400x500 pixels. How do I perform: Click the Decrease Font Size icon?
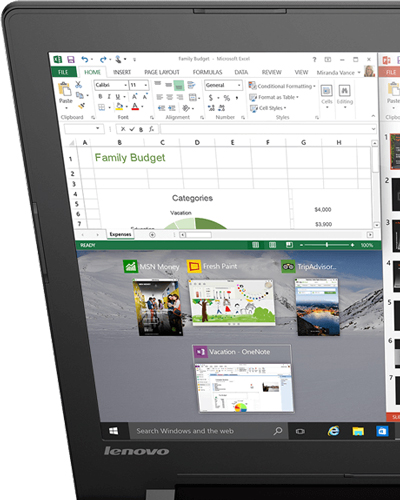click(x=145, y=97)
